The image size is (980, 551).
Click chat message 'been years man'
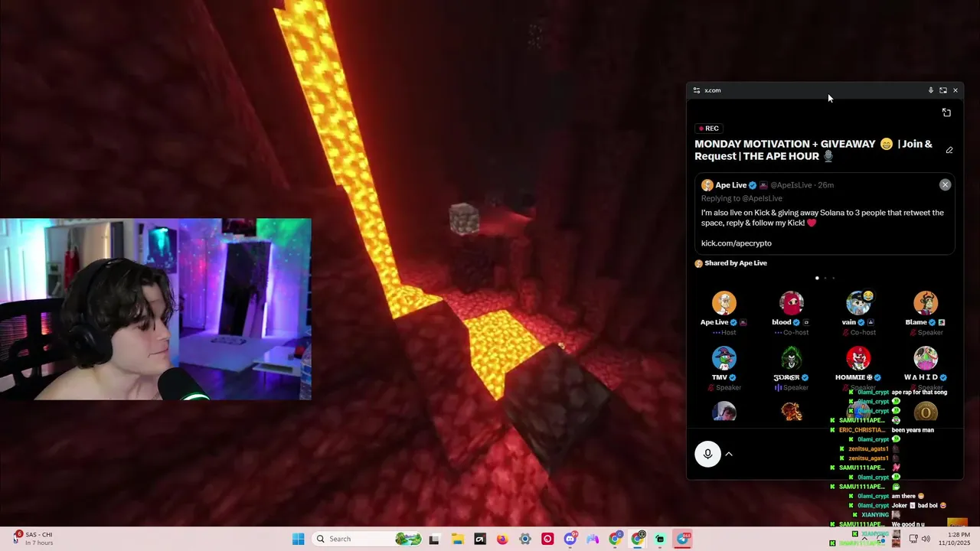[x=913, y=430]
